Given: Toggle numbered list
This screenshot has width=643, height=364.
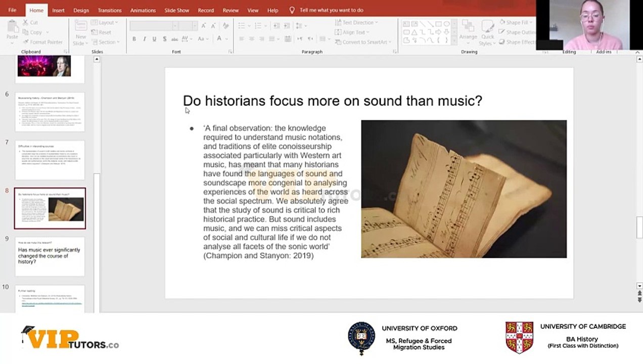Looking at the screenshot, I should point(258,26).
